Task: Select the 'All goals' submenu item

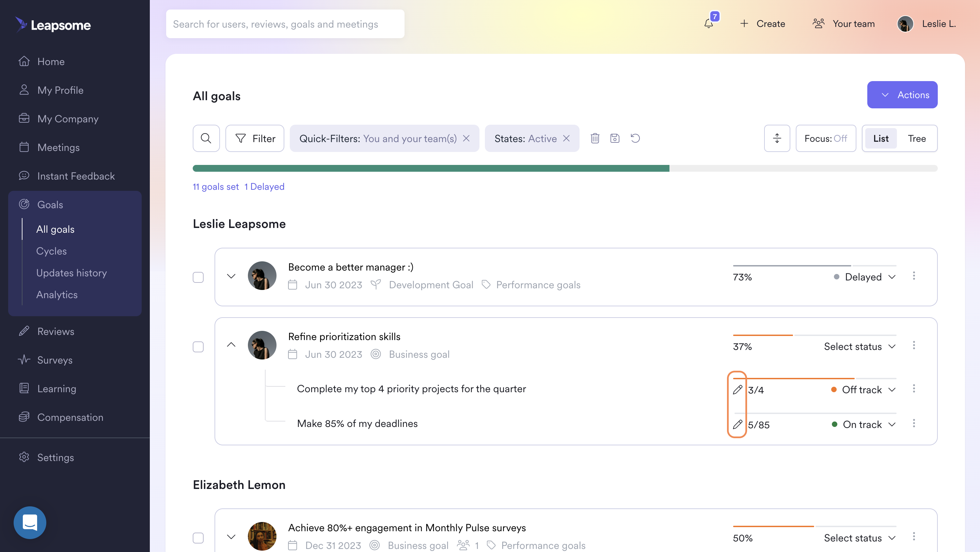Action: click(x=55, y=229)
